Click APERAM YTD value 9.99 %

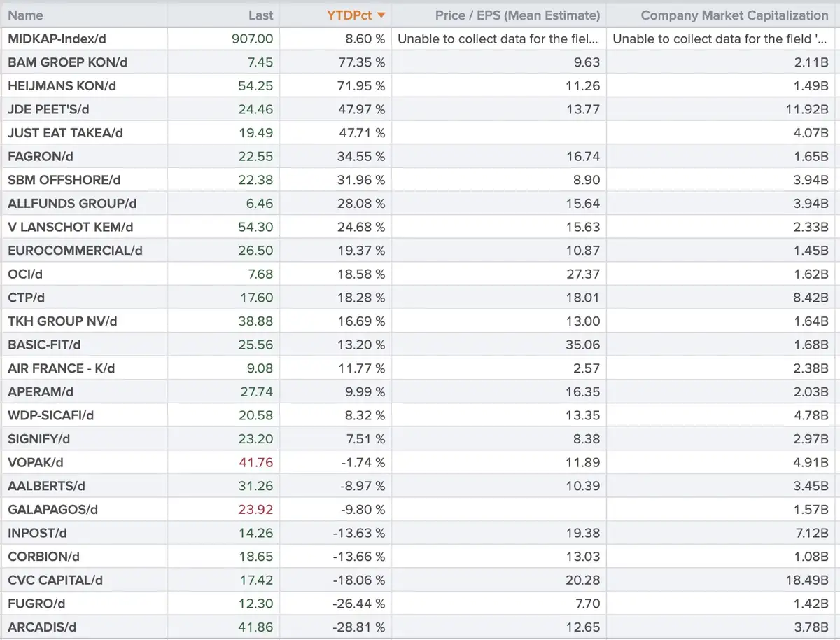tap(365, 391)
